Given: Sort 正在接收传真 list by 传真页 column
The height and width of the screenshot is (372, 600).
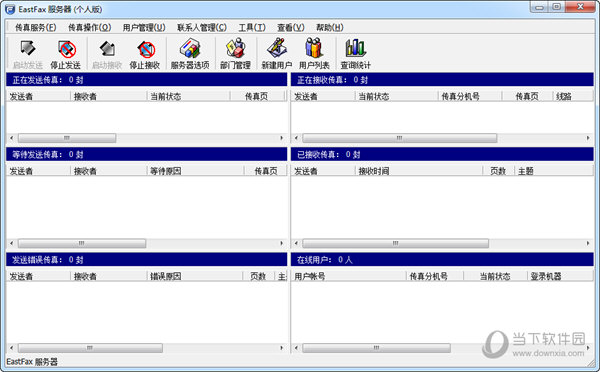Looking at the screenshot, I should 527,96.
